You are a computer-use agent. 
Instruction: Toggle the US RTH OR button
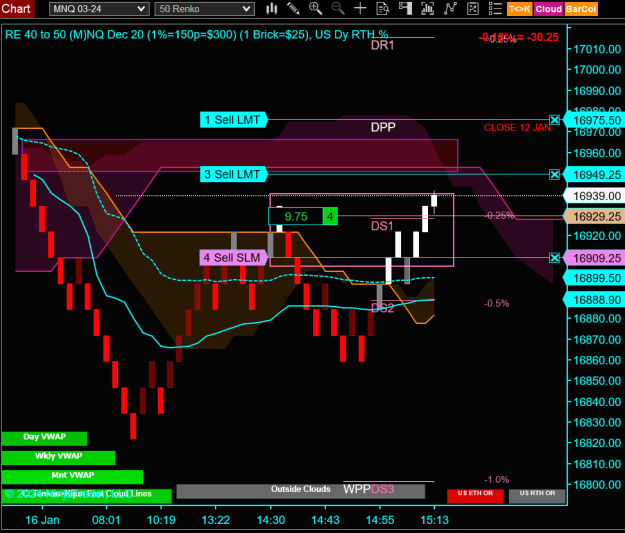coord(537,496)
